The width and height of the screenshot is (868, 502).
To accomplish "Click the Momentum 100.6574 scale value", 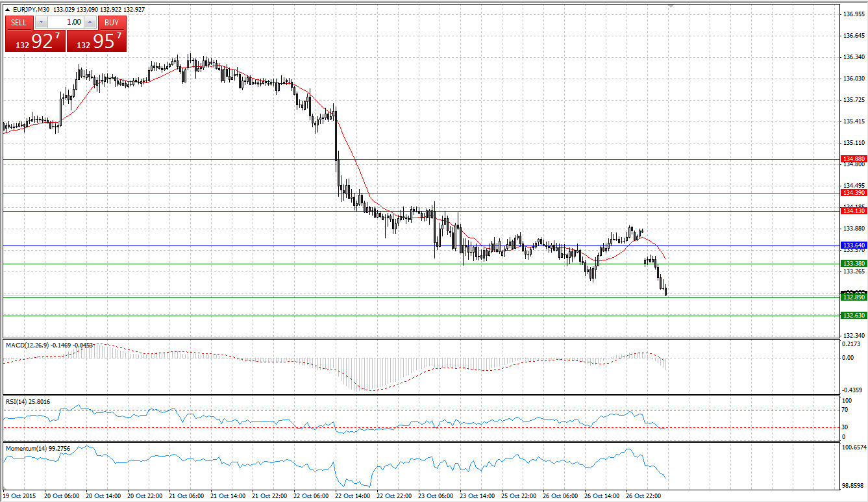I will [x=853, y=448].
